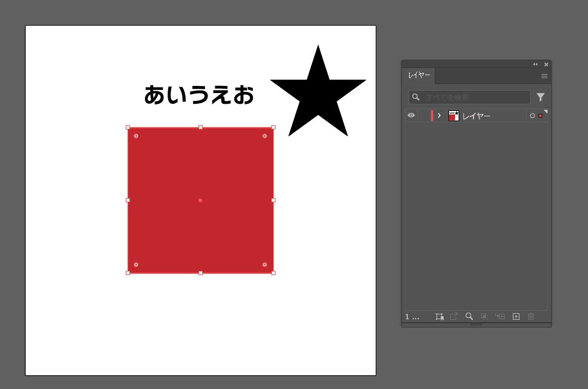Image resolution: width=588 pixels, height=389 pixels.
Task: Collapse the Layers panel with double arrows
Action: (535, 64)
